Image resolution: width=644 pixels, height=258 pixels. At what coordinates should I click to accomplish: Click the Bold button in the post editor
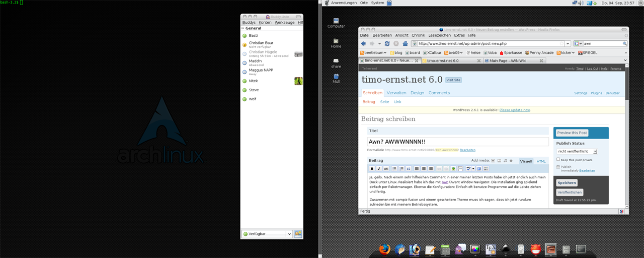(x=372, y=169)
